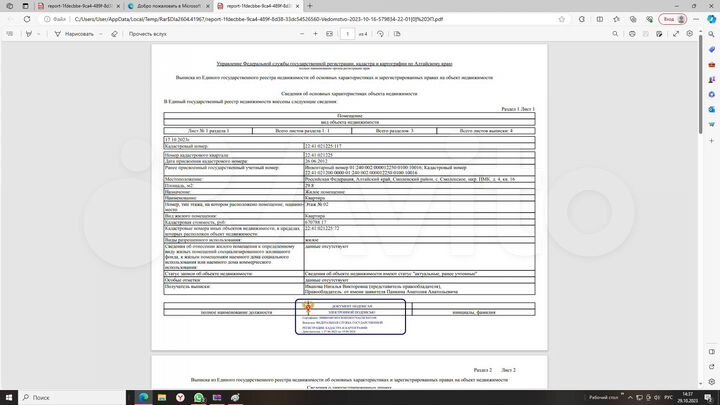Open the tab actions menu
Image resolution: width=720 pixels, height=405 pixels.
pyautogui.click(x=25, y=6)
